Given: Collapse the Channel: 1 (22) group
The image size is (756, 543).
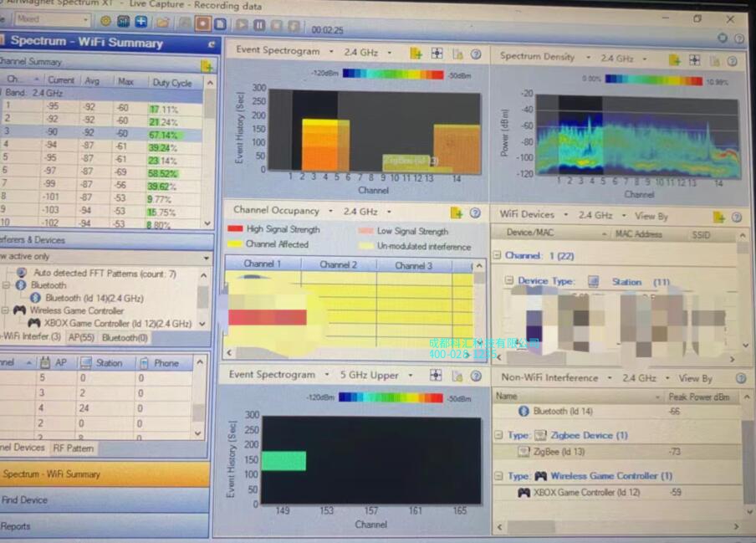Looking at the screenshot, I should click(497, 255).
